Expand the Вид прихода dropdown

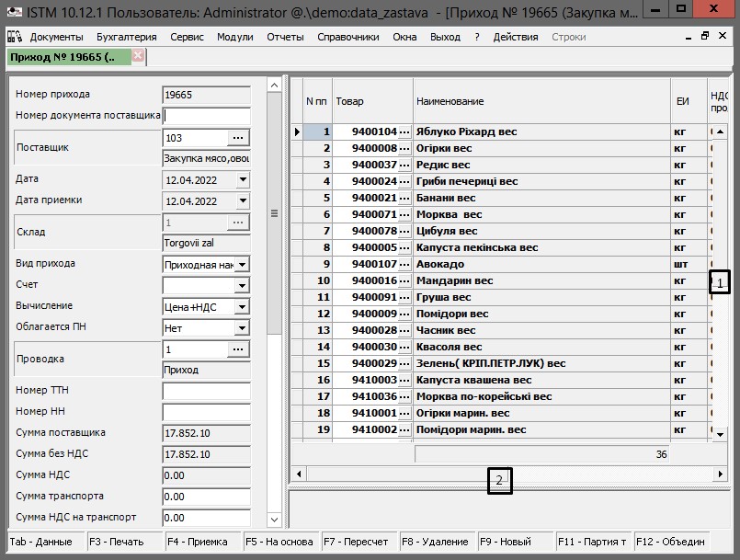tap(242, 265)
